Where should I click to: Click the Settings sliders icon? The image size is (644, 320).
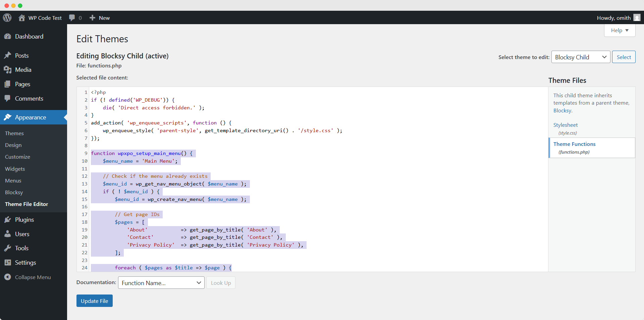click(x=7, y=263)
